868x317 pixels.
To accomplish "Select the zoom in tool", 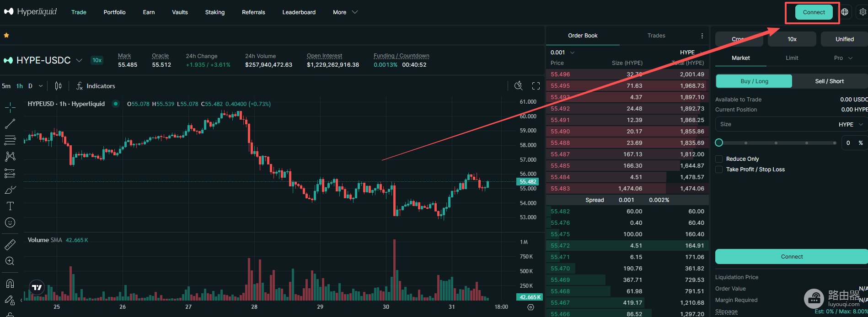I will (x=10, y=261).
